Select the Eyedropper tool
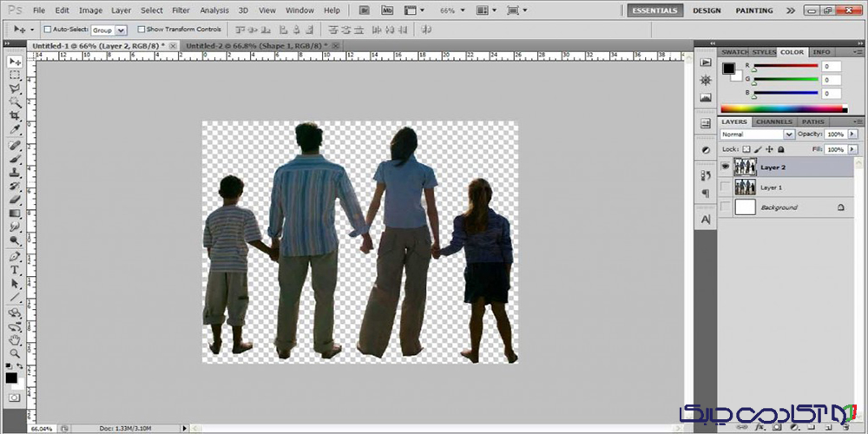The width and height of the screenshot is (868, 434). pos(15,129)
